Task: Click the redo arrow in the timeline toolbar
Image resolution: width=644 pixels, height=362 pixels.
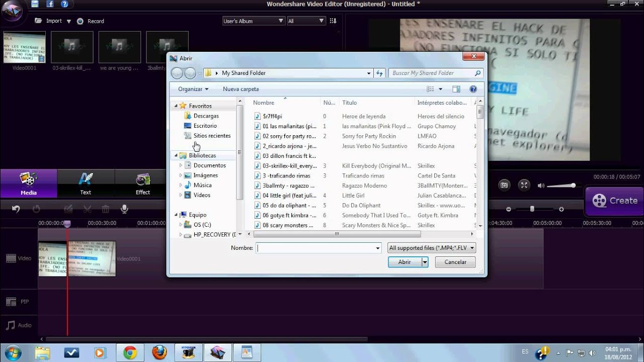Action: click(36, 209)
